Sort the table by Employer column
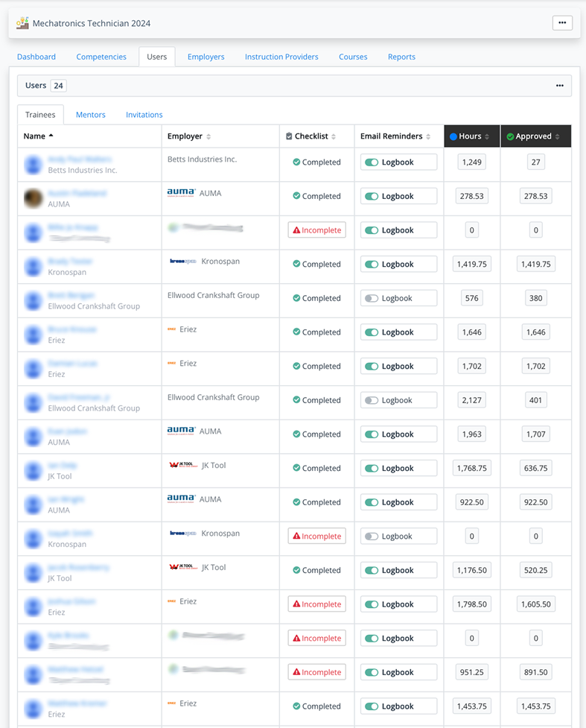This screenshot has width=586, height=728. 208,136
